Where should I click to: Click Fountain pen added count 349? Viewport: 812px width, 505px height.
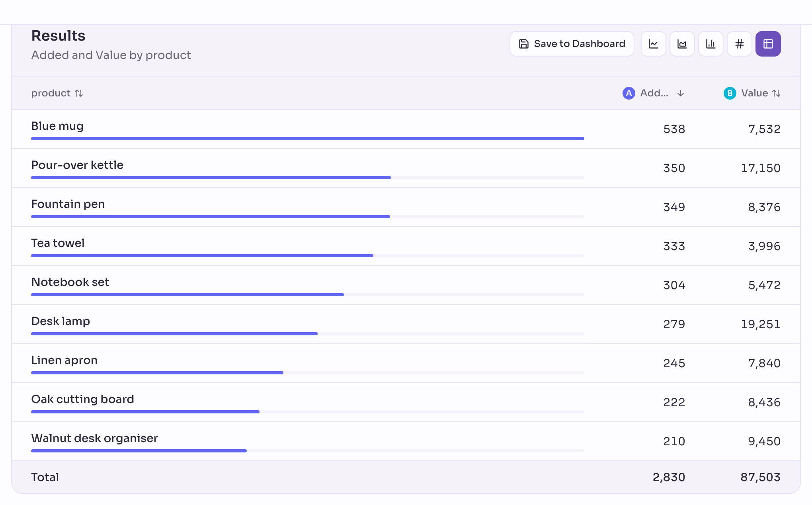tap(674, 207)
